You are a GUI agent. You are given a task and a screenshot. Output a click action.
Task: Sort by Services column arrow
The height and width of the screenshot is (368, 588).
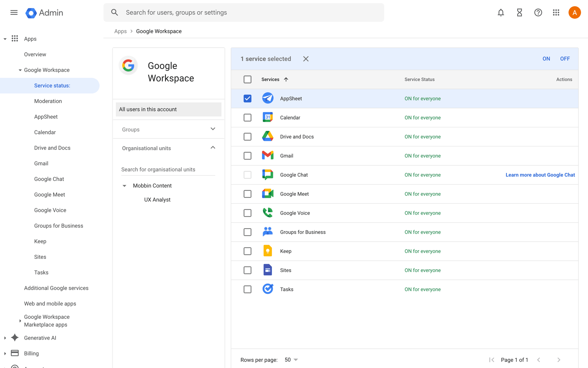tap(286, 79)
